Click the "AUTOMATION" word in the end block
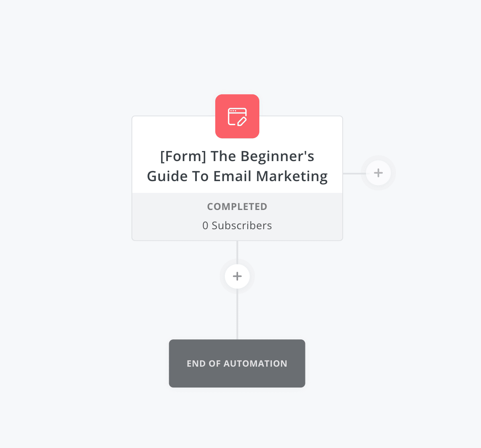Viewport: 481px width, 448px height. point(255,363)
